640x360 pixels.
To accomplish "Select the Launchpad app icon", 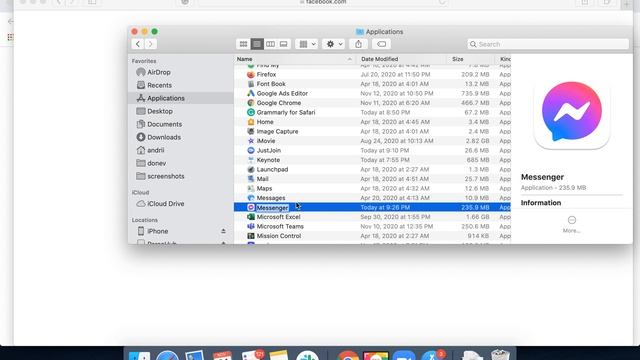I will (x=251, y=169).
